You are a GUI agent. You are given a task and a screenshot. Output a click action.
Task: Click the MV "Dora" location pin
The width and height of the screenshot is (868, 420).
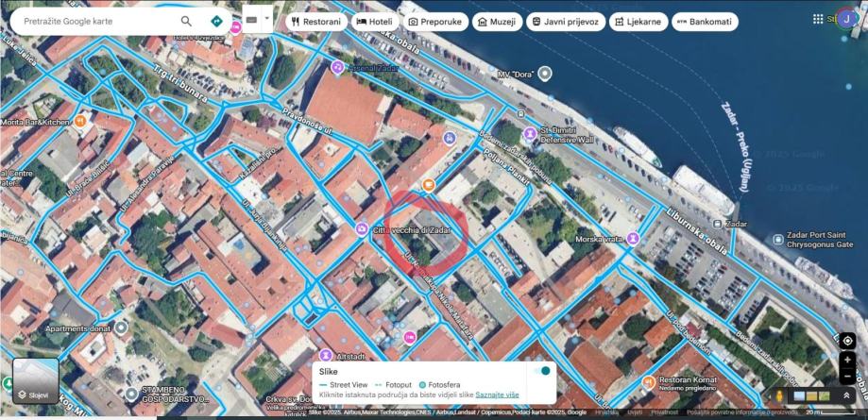[x=545, y=73]
